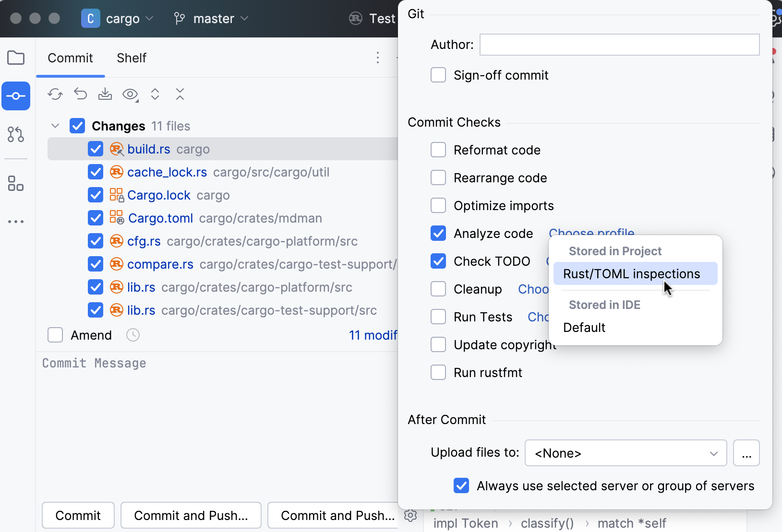The width and height of the screenshot is (782, 532).
Task: Enable Run Tests checkbox
Action: tap(438, 317)
